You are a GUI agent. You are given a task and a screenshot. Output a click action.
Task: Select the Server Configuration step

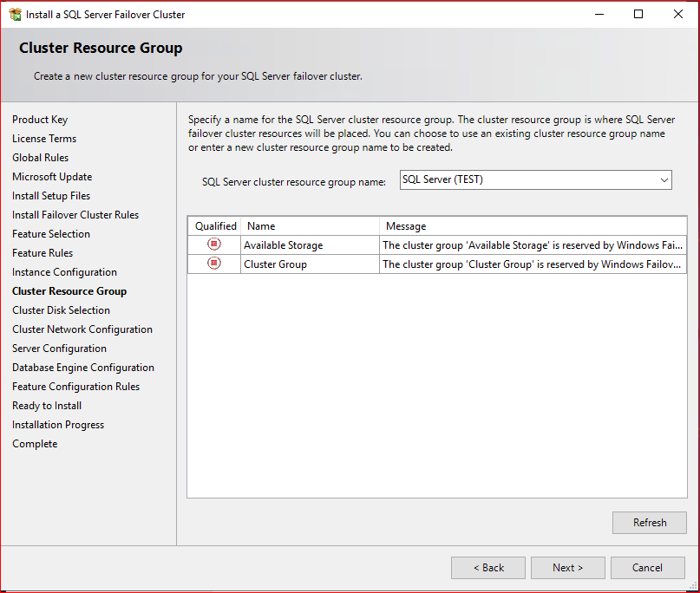[59, 349]
